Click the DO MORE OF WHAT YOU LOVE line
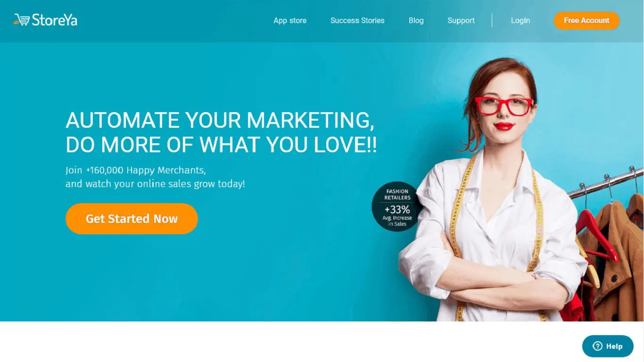 click(x=221, y=145)
